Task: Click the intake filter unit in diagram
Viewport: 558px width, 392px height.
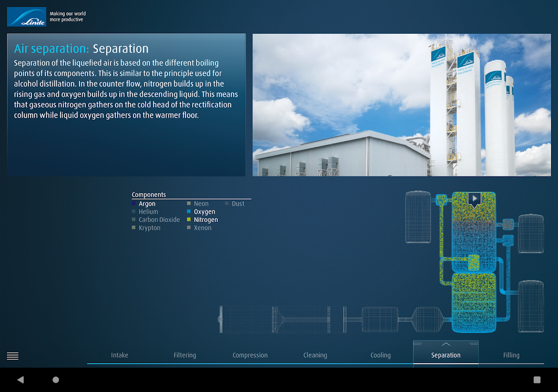Action: (x=247, y=319)
